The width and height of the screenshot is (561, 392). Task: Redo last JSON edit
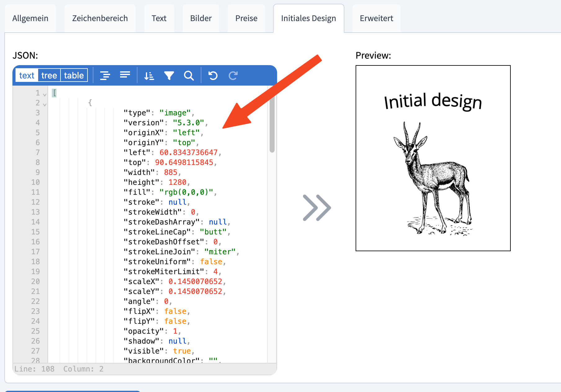(x=233, y=75)
